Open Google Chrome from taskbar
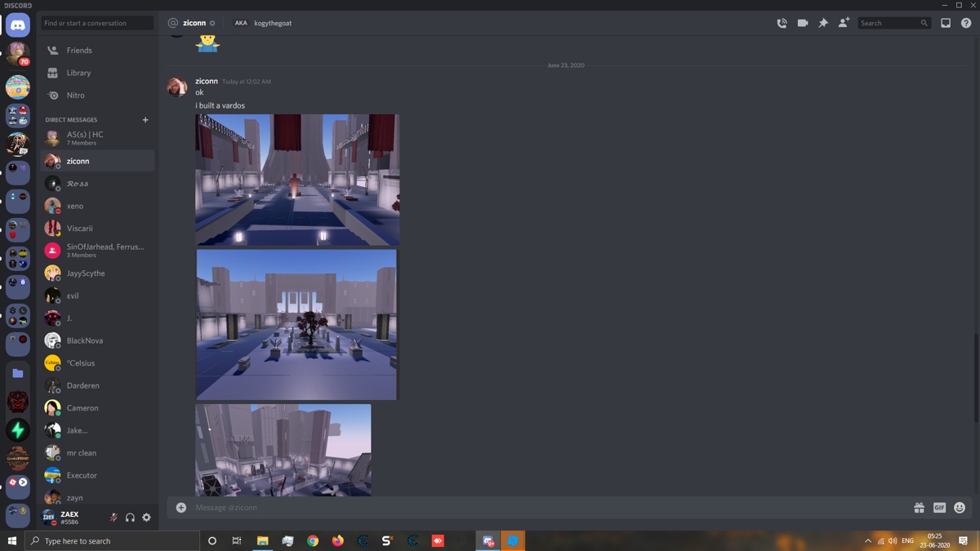980x551 pixels. [x=313, y=541]
